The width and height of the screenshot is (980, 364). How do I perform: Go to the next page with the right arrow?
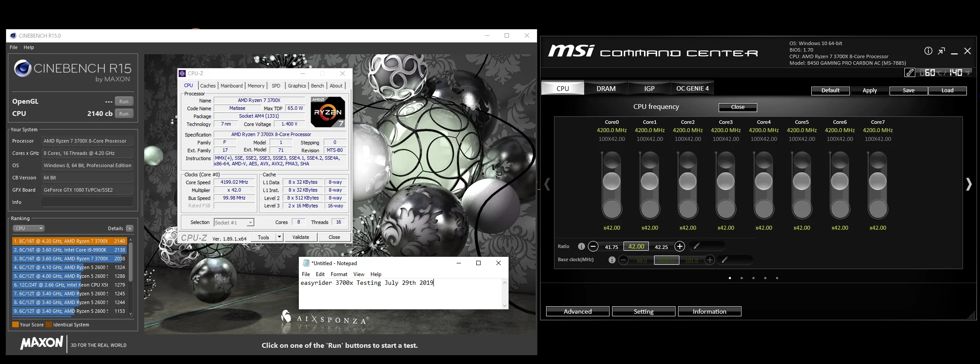[x=968, y=184]
